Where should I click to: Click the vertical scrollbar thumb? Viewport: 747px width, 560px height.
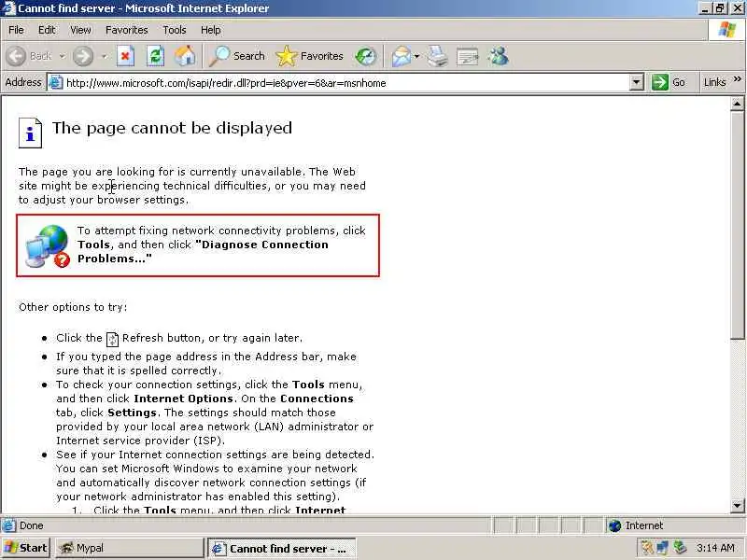737,225
